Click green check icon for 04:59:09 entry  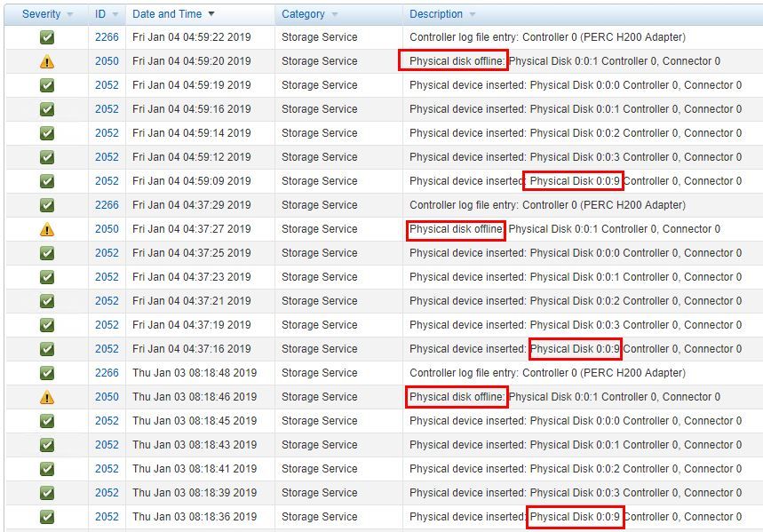pos(47,181)
